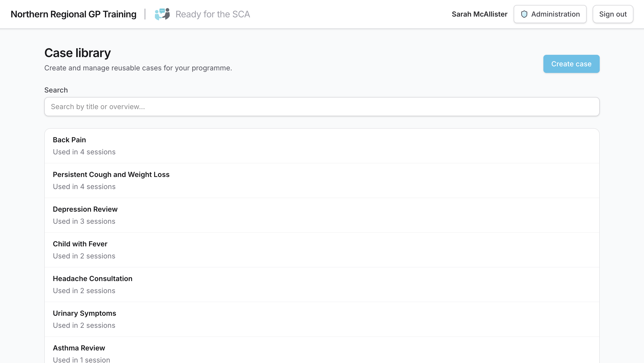View the Headache Consultation case
Viewport: 644px width, 363px height.
tap(93, 279)
